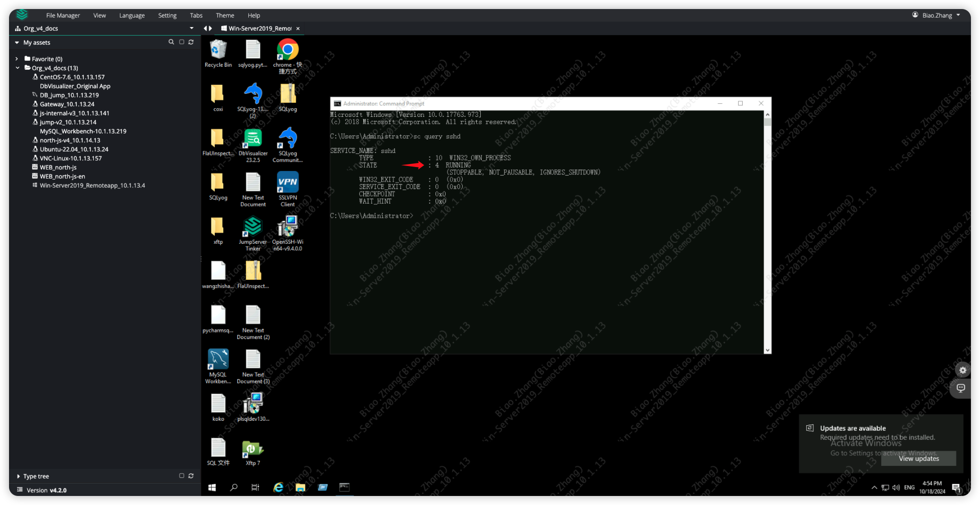Open the settings gear floating button

[x=962, y=370]
